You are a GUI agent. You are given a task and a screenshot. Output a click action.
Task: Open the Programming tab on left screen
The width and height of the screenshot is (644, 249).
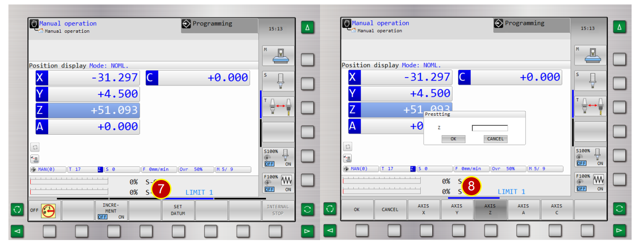point(219,26)
